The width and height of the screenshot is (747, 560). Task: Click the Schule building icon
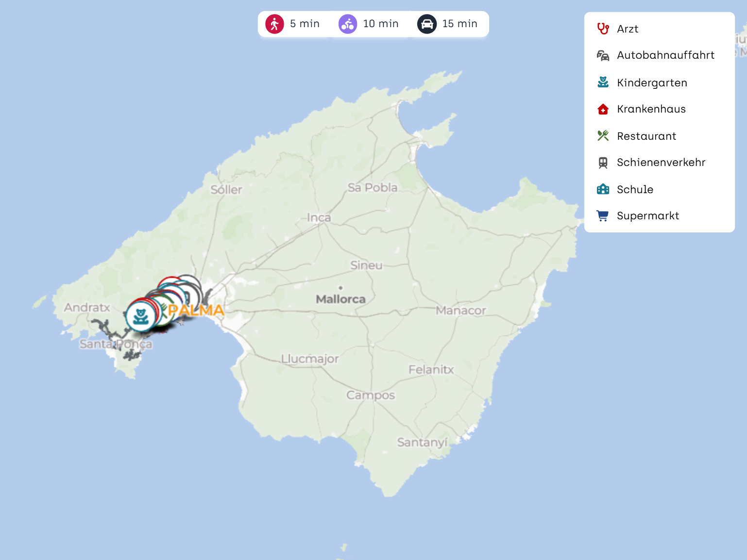coord(603,189)
